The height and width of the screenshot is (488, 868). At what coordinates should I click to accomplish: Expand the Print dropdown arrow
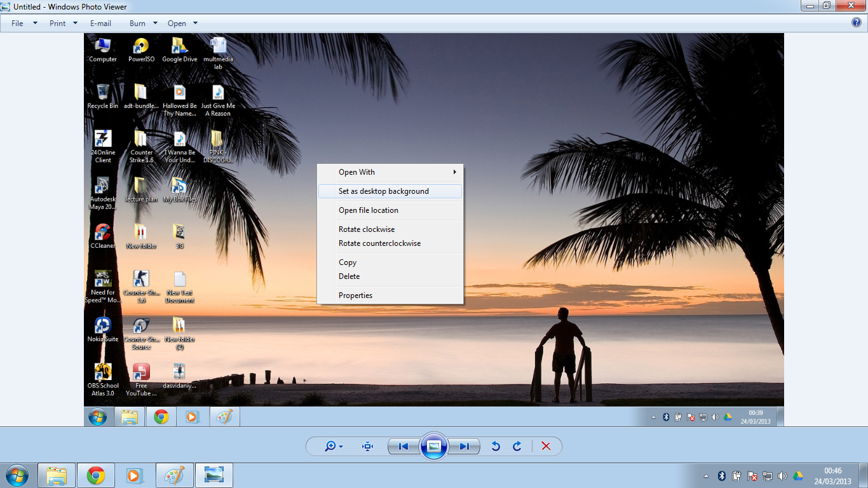pyautogui.click(x=75, y=24)
